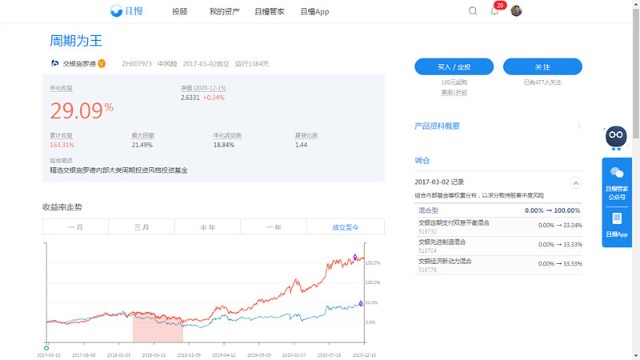Screen dimensions: 640x360
Task: Open 交银先进制造混合 fund
Action: [x=442, y=242]
